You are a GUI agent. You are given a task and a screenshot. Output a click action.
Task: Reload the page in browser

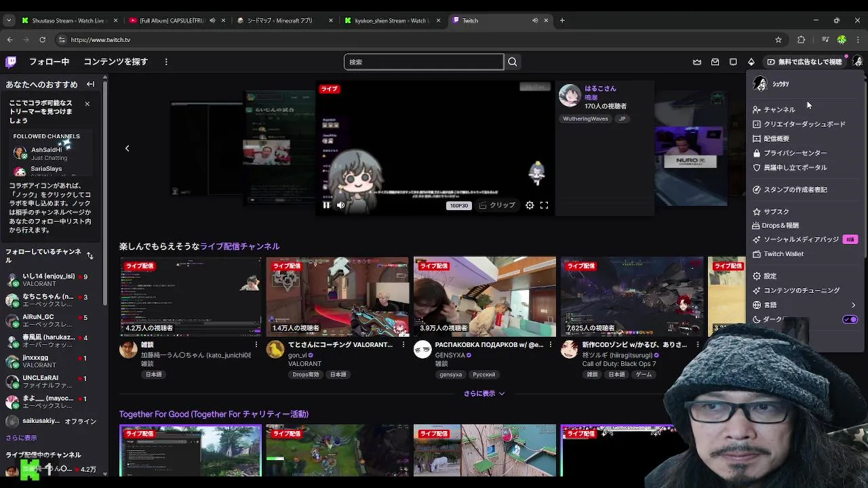point(42,39)
